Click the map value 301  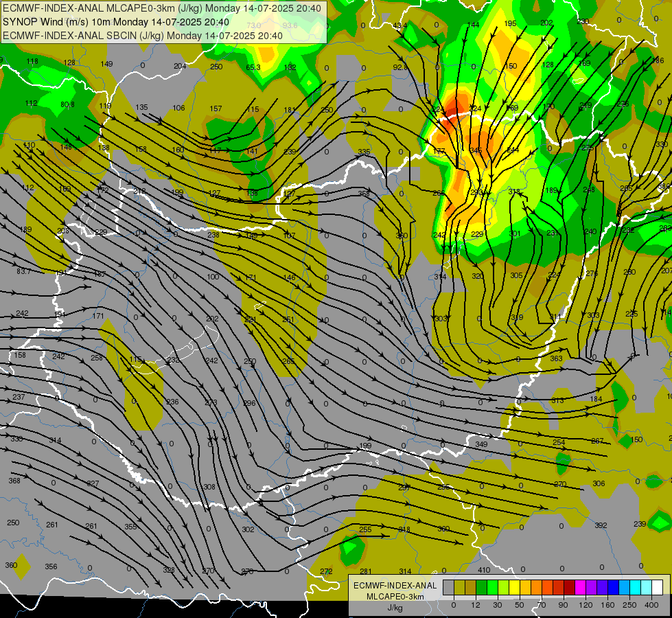(x=515, y=233)
